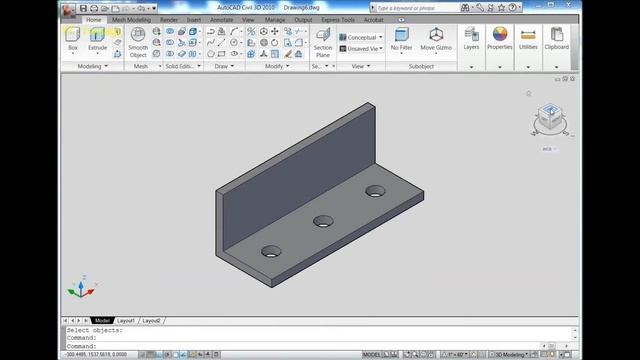Switch to the Layout1 tab
Screen dimensions: 640x360
(x=126, y=321)
